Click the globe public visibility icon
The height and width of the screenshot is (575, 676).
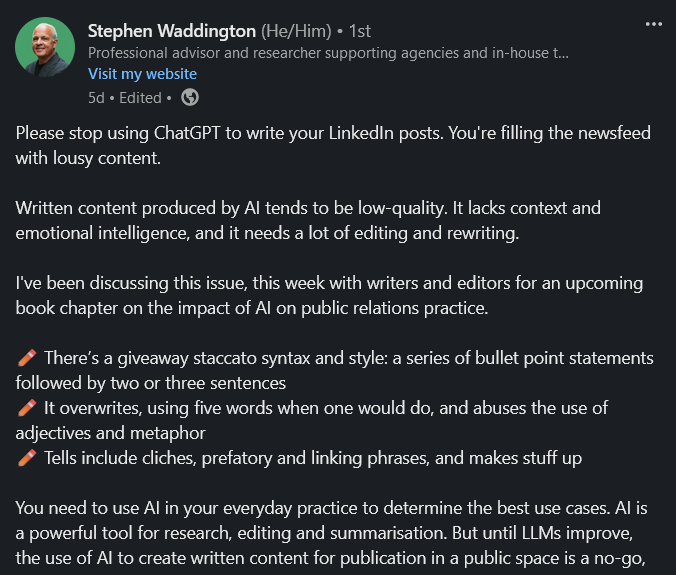[190, 97]
